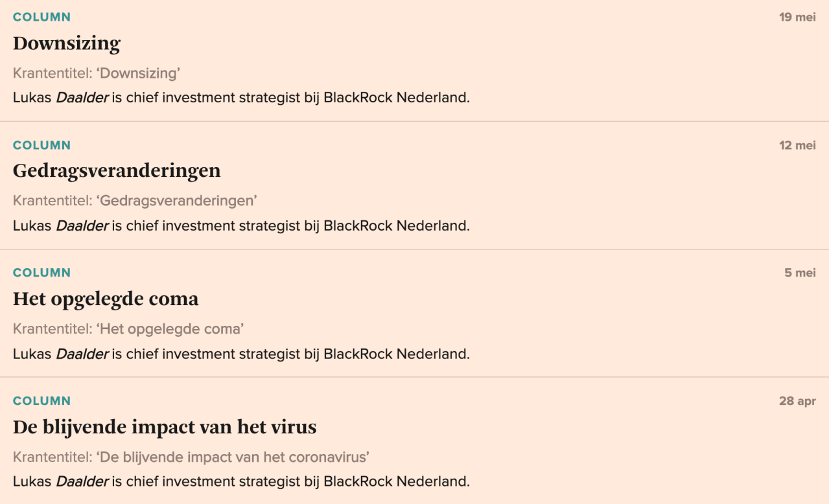Click the COLUMN label above 'Downsizing'
This screenshot has width=829, height=504.
[42, 17]
